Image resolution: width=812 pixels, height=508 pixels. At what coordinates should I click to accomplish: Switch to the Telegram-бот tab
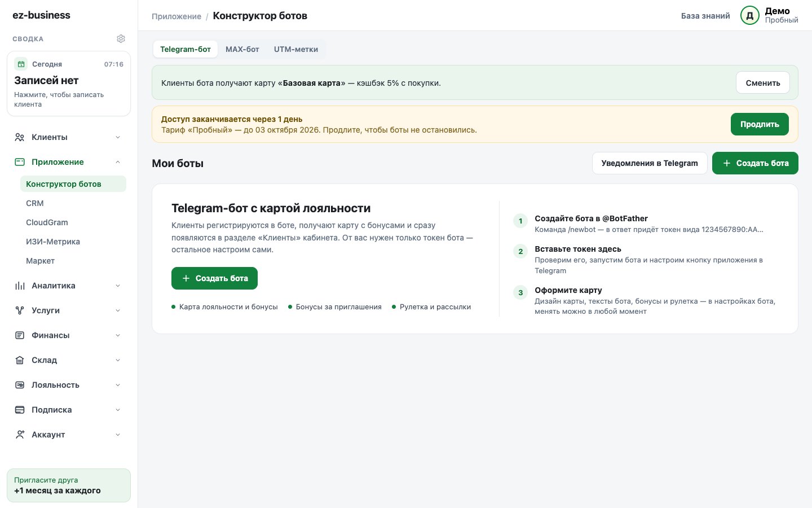186,49
